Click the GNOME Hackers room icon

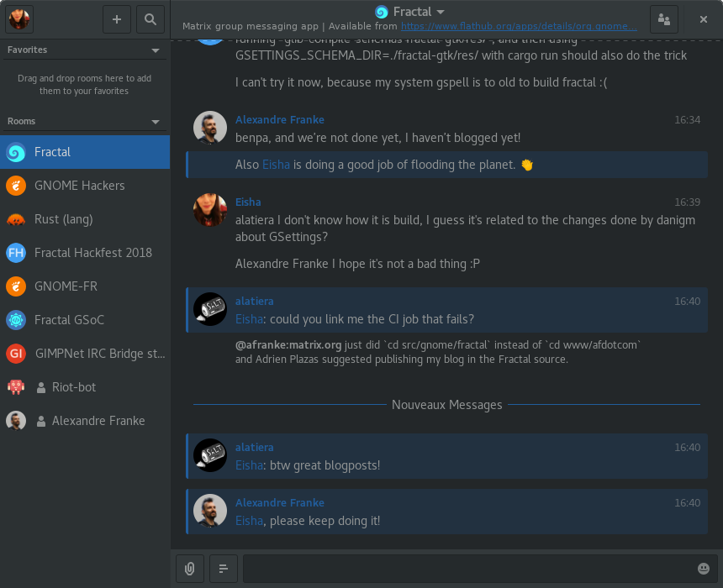pos(16,186)
